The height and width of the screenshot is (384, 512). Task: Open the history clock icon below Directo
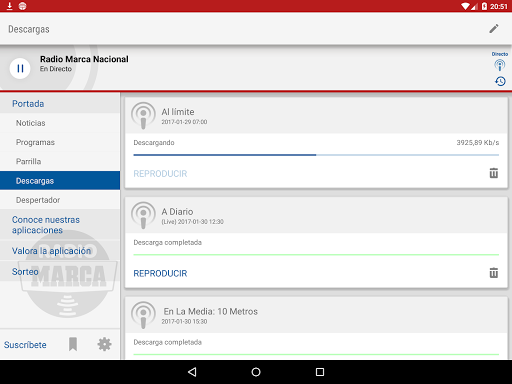[500, 81]
